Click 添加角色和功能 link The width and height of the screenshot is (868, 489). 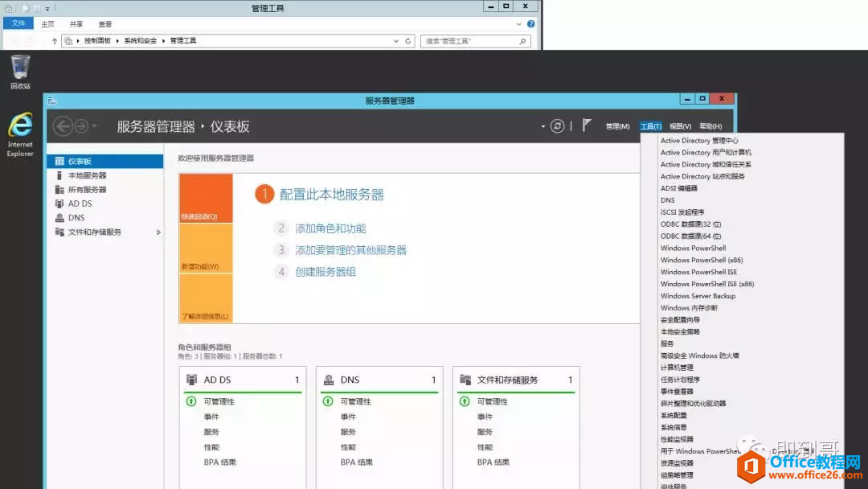(x=330, y=228)
